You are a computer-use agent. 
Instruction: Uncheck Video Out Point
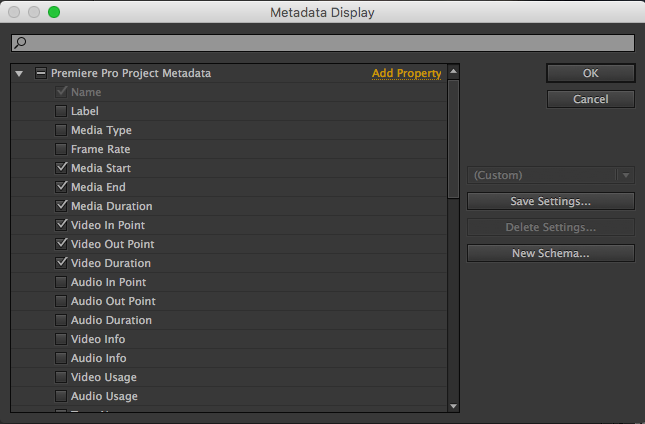coord(61,244)
